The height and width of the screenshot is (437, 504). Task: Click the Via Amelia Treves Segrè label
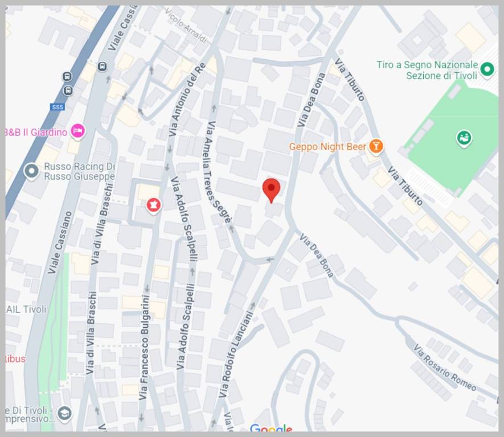coord(218,173)
